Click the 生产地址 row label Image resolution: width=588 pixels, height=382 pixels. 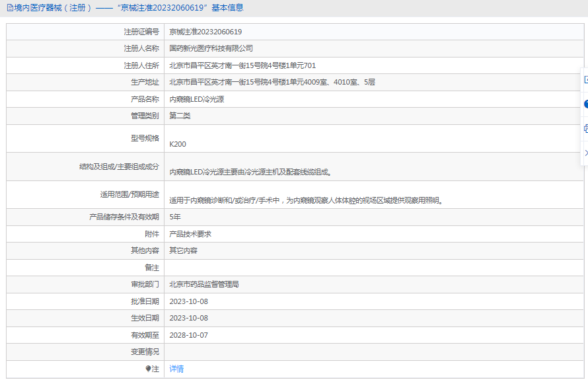(145, 82)
